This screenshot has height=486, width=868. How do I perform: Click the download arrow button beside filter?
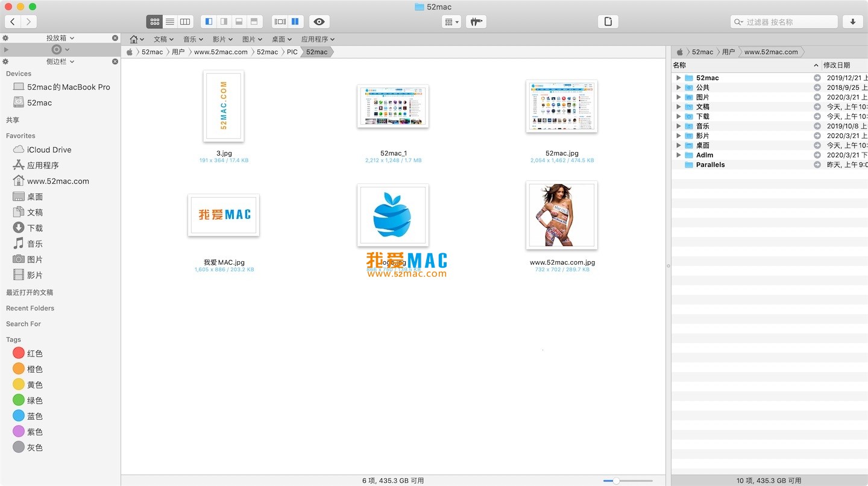pyautogui.click(x=852, y=22)
